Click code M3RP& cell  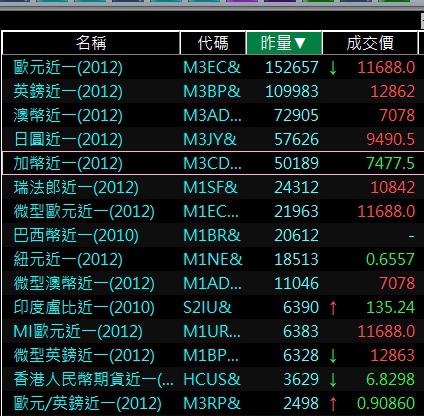click(212, 404)
